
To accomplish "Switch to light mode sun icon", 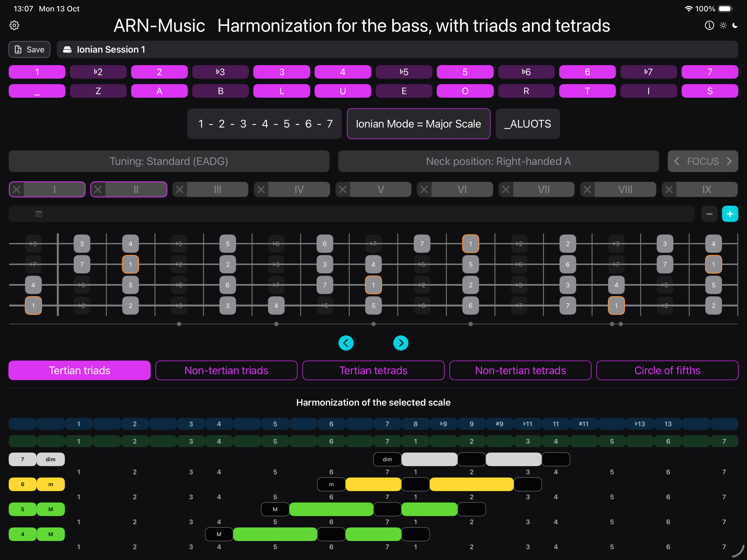I will coord(723,25).
